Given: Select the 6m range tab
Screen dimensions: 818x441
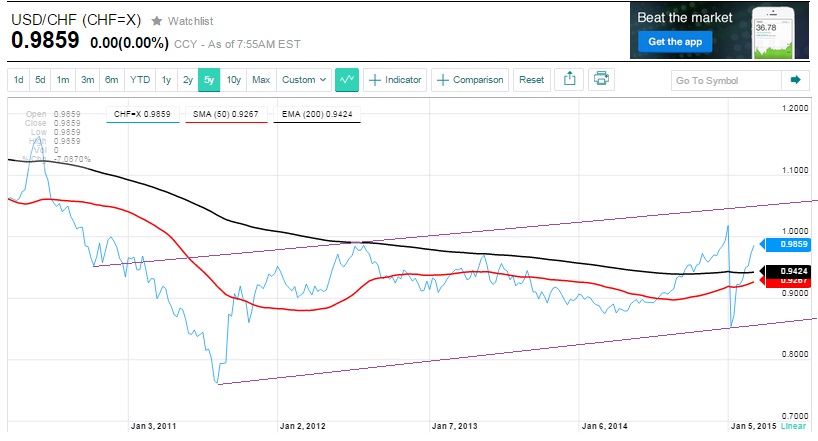Looking at the screenshot, I should 111,80.
